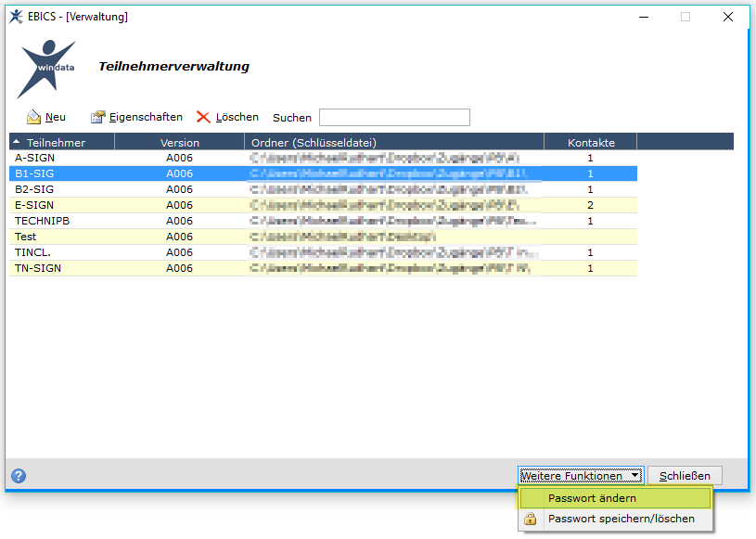This screenshot has height=539, width=756.
Task: Click the Neu envelope icon
Action: pyautogui.click(x=33, y=117)
